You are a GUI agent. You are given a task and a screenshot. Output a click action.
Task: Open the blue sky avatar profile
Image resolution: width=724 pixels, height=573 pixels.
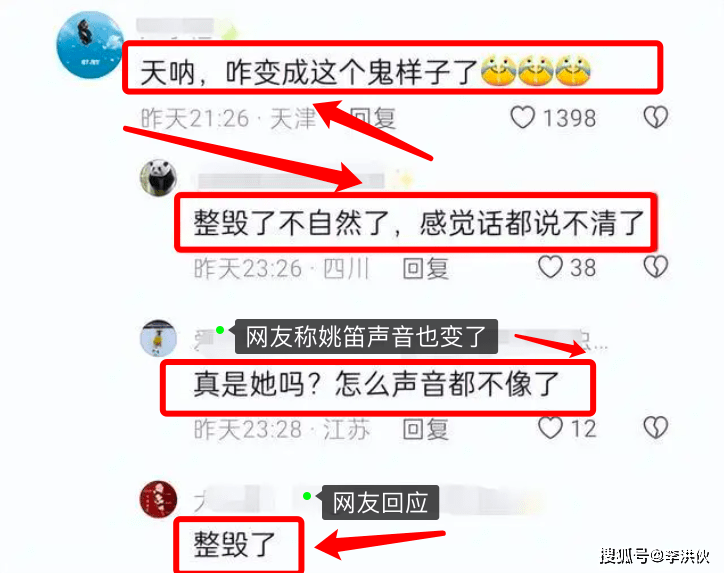pos(90,45)
